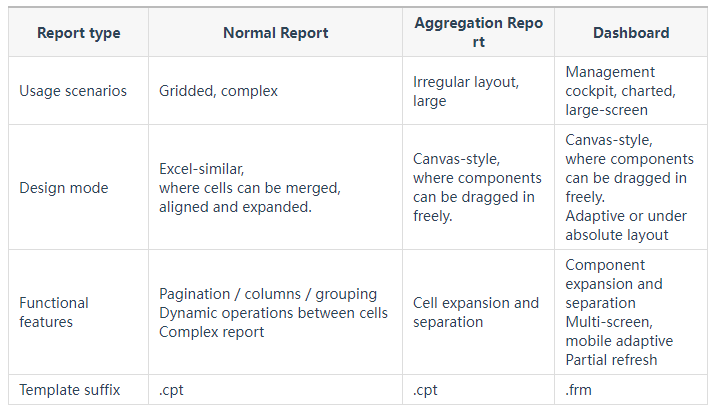716x415 pixels.
Task: Select the 'Excel-similar' description cell
Action: (275, 187)
